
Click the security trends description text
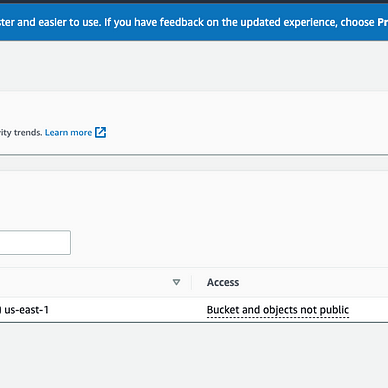(21, 132)
